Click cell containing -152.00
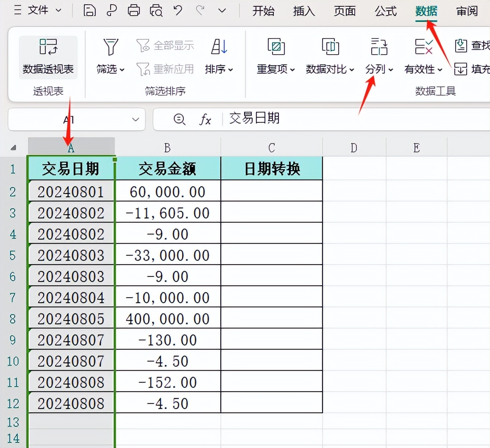This screenshot has width=490, height=448. 168,382
